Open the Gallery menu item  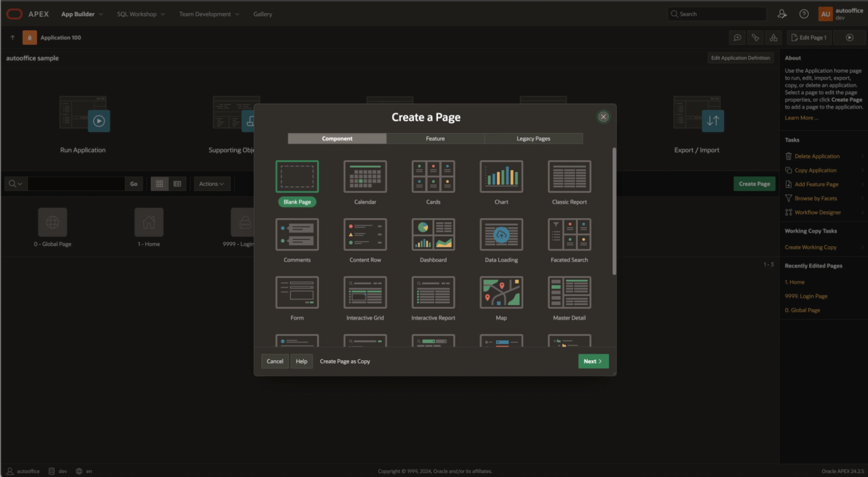(x=263, y=14)
